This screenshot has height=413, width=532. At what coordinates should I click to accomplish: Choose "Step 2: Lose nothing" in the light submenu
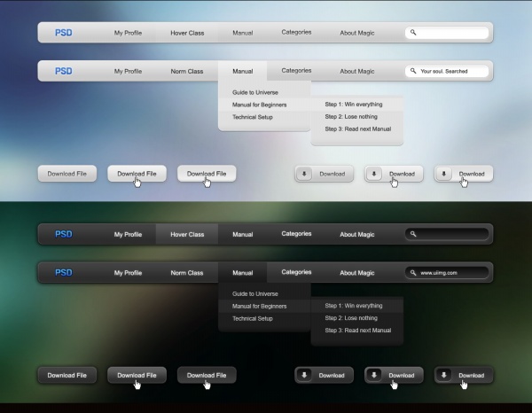pos(351,116)
